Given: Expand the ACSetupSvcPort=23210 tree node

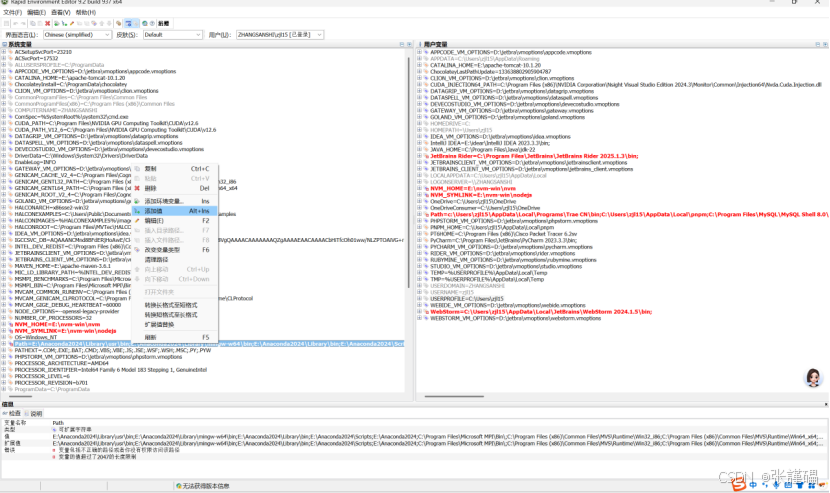Looking at the screenshot, I should pos(4,52).
